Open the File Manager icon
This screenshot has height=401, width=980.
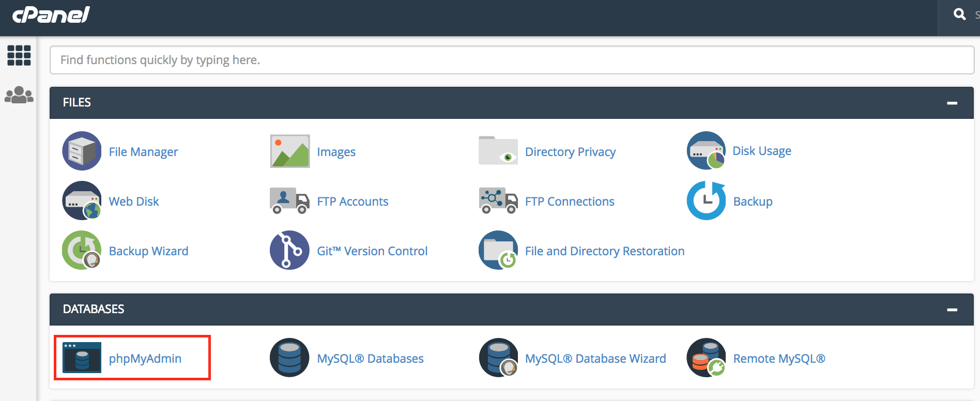(82, 151)
